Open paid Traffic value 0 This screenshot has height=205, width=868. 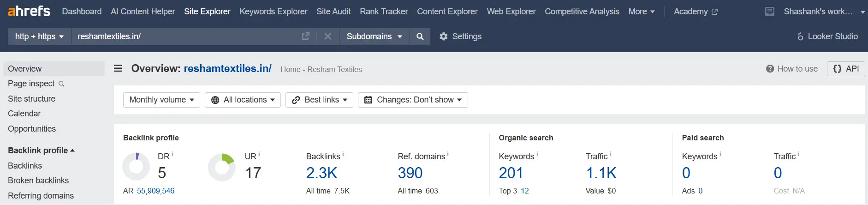pyautogui.click(x=778, y=173)
